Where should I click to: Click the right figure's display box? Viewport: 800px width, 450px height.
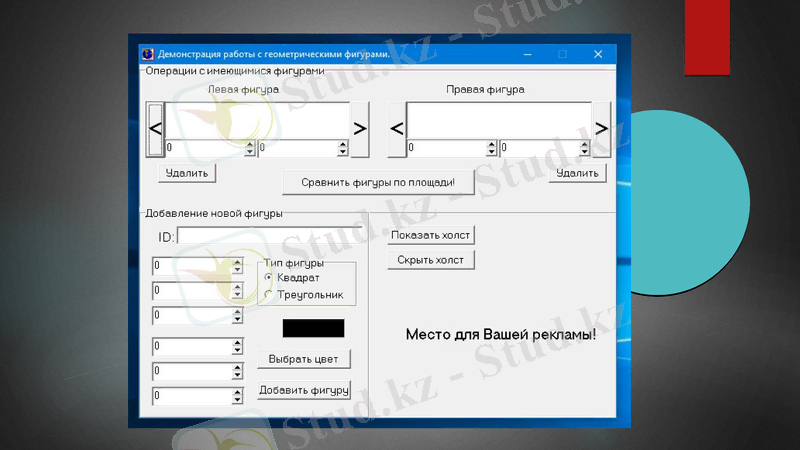pos(499,120)
